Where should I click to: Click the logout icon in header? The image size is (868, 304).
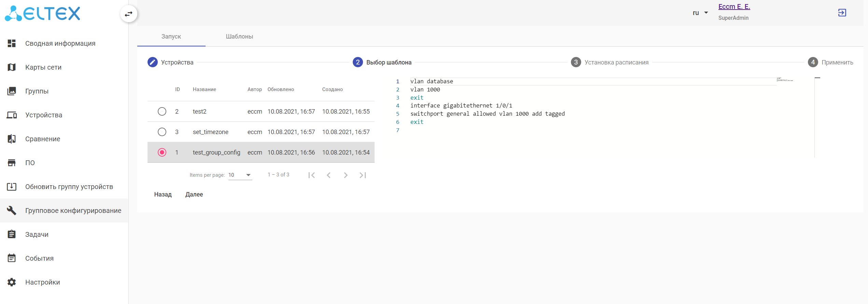[842, 13]
